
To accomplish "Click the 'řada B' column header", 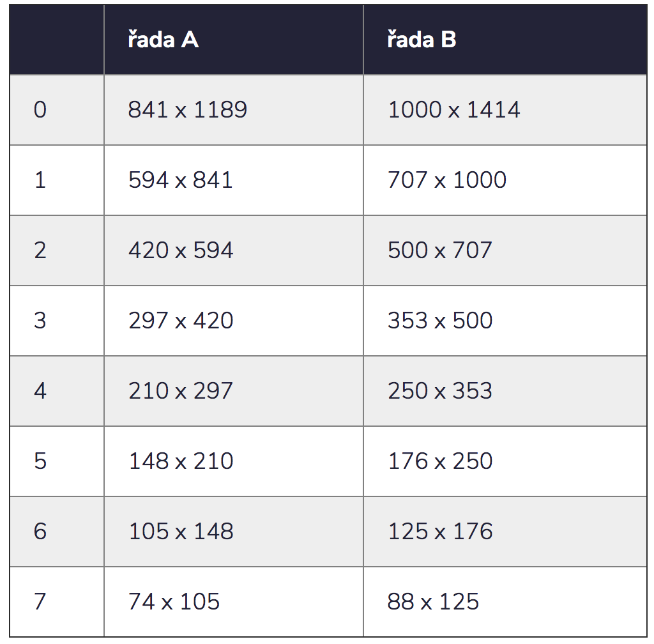I will [505, 40].
